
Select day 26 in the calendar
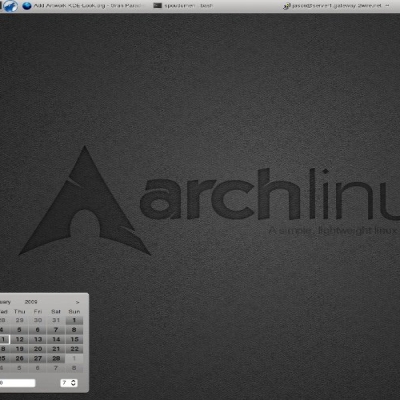pyautogui.click(x=19, y=359)
